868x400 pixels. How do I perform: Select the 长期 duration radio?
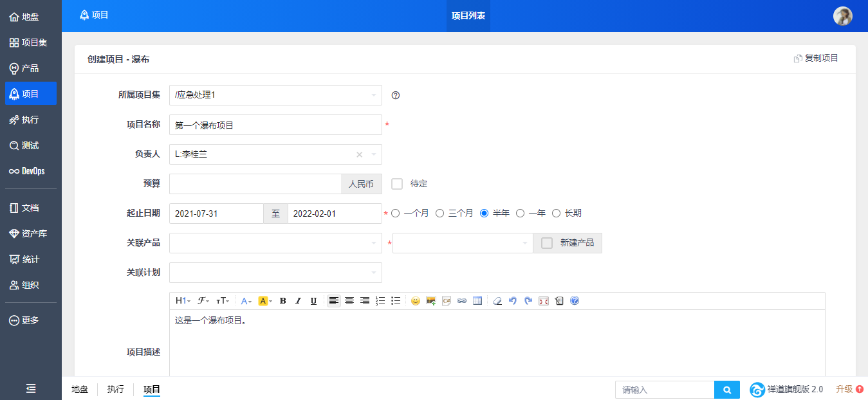pos(557,213)
